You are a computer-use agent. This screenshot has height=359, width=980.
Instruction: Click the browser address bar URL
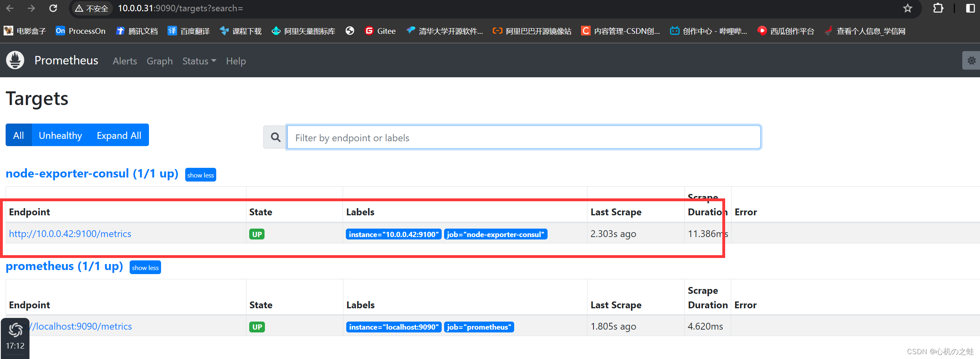[x=180, y=8]
